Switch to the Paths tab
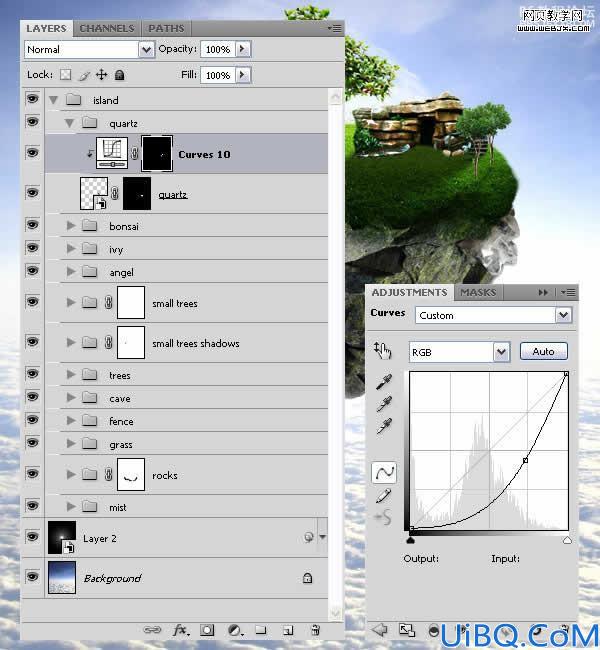600x650 pixels. point(166,28)
